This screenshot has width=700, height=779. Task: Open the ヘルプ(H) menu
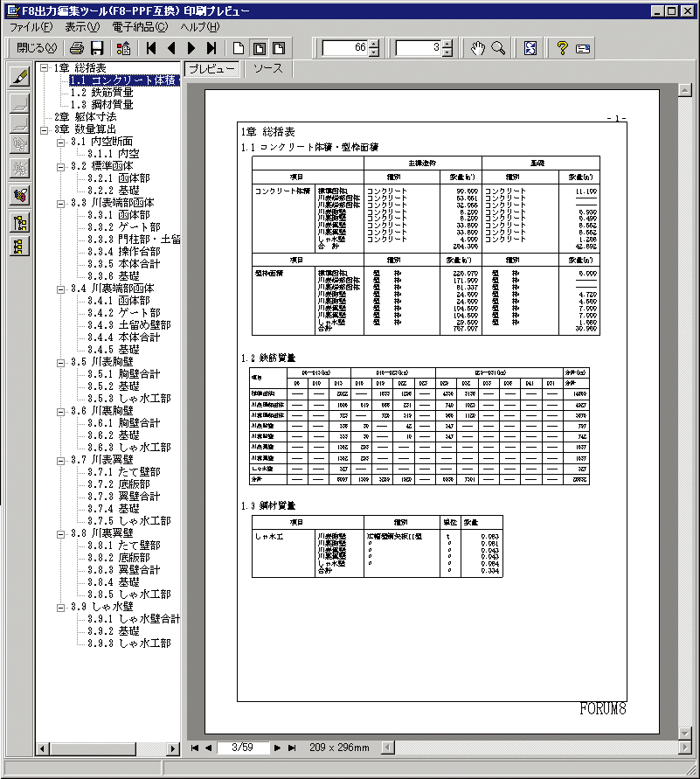click(x=200, y=27)
